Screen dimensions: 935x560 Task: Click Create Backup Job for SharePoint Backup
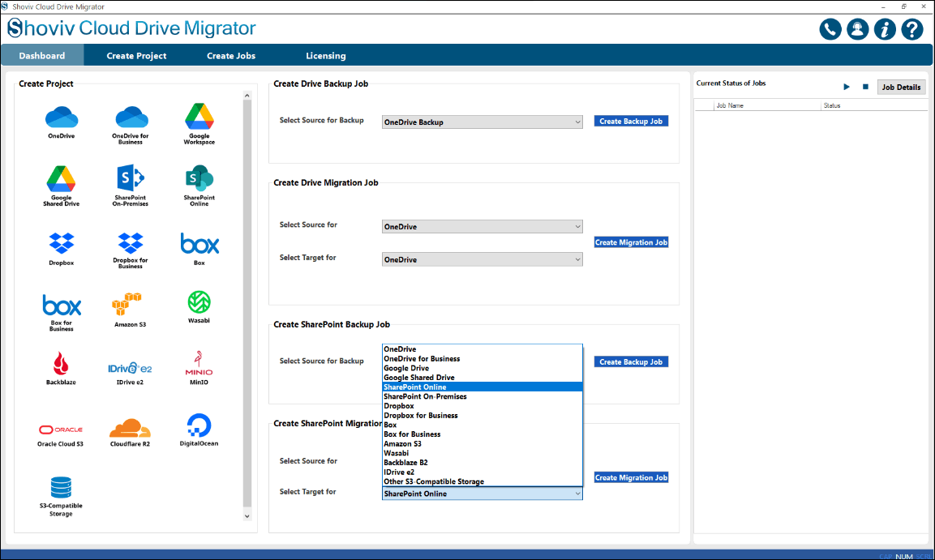coord(631,361)
